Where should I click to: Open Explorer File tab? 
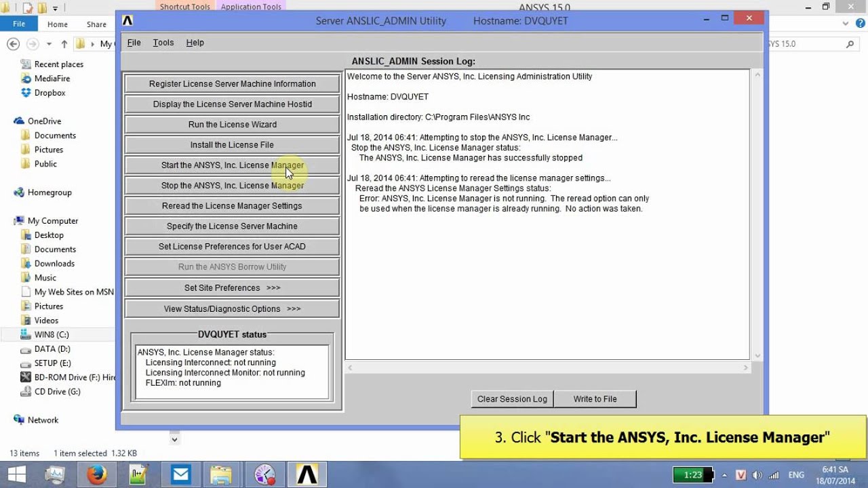tap(19, 24)
